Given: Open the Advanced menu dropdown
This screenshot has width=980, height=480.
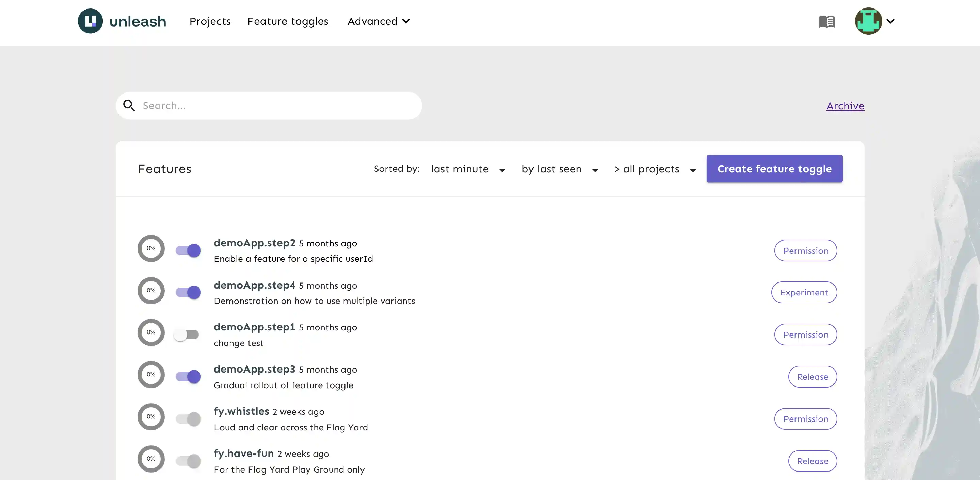Looking at the screenshot, I should tap(378, 21).
